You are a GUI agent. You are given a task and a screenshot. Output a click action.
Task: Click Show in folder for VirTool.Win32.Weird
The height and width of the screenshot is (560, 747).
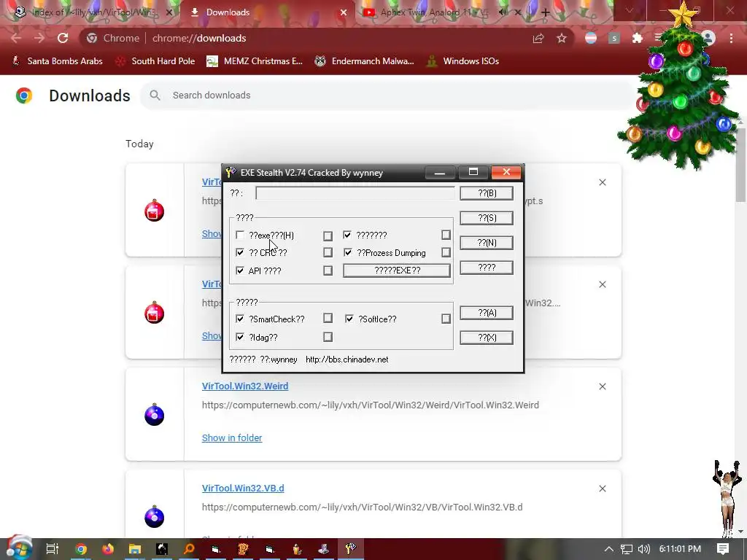point(232,437)
